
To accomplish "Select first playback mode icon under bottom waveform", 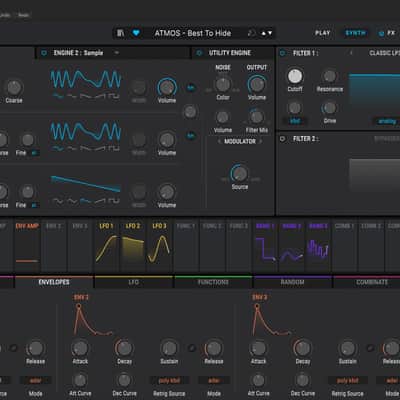I will (x=58, y=201).
